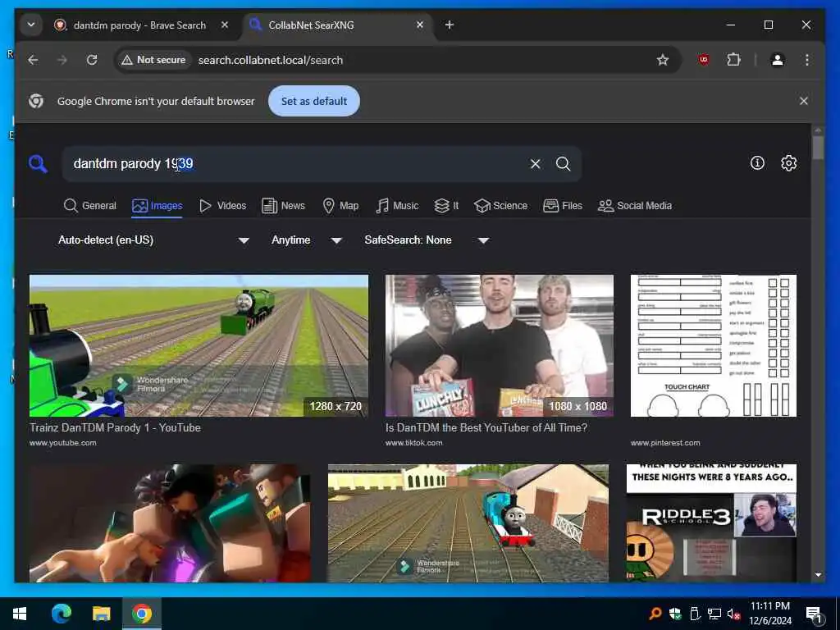The height and width of the screenshot is (630, 840).
Task: Open SearXNG preferences gear
Action: (788, 163)
